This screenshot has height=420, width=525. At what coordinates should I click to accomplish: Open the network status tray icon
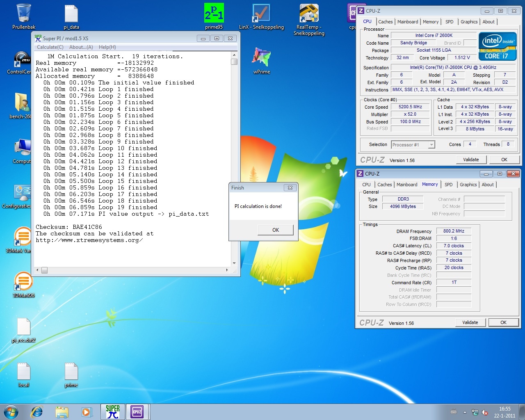475,412
